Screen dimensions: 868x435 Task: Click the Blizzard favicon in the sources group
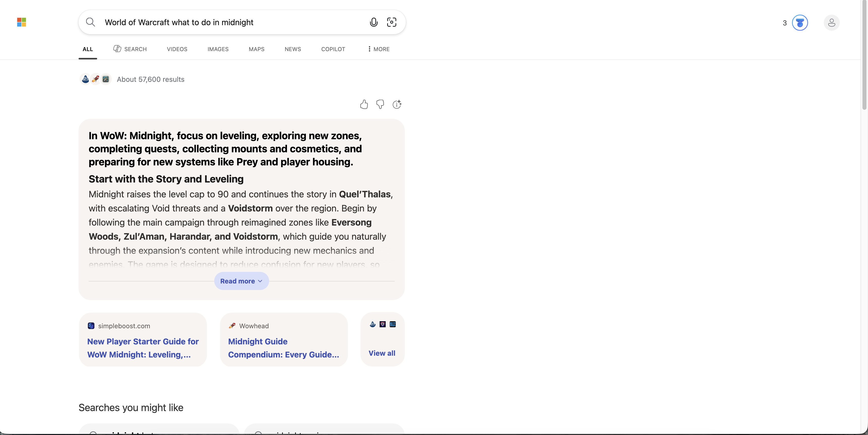(x=392, y=324)
